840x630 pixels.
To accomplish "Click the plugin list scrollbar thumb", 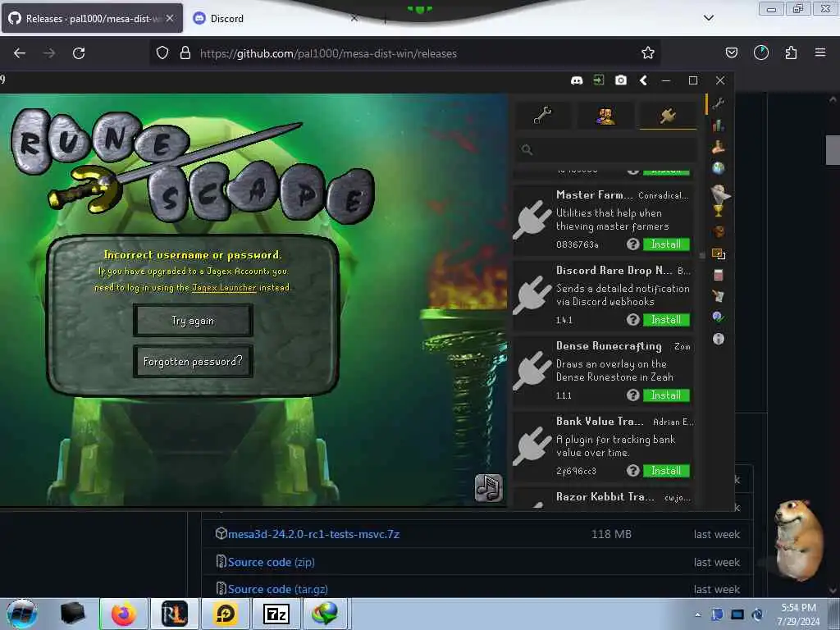I will click(x=702, y=256).
